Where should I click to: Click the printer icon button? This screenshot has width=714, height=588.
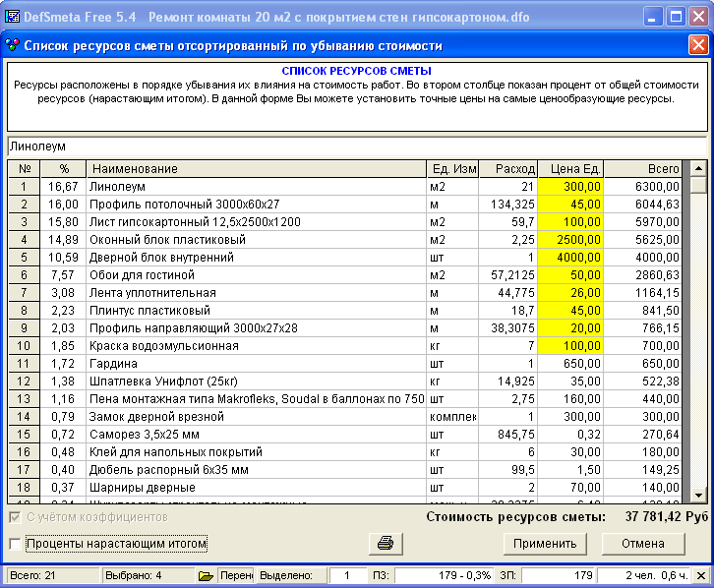click(387, 543)
